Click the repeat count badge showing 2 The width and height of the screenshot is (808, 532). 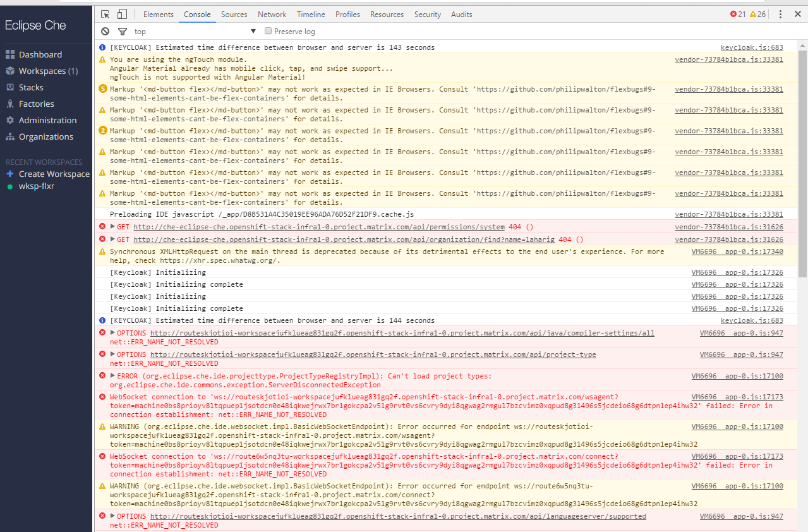pos(103,131)
